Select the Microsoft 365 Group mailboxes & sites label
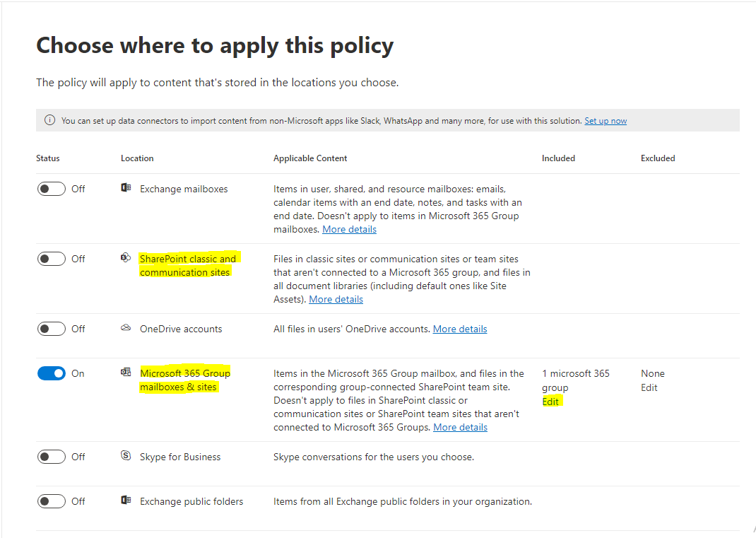This screenshot has height=538, width=756. point(185,380)
